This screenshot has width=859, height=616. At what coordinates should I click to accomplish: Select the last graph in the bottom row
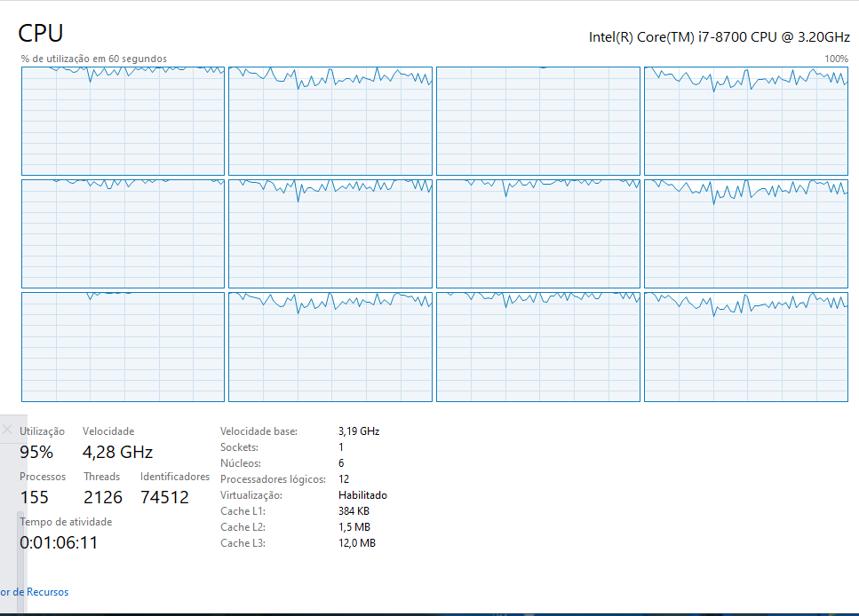(x=746, y=347)
